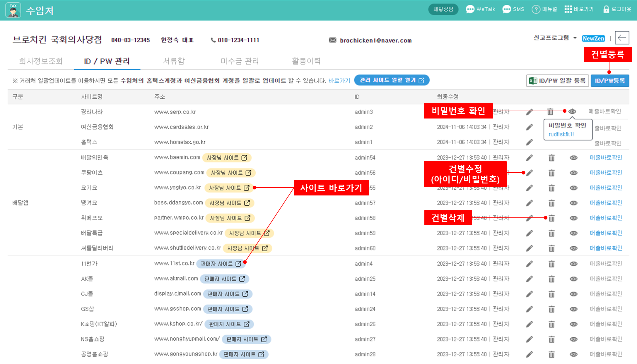
Task: Open WeTalk chat icon
Action: pos(470,9)
